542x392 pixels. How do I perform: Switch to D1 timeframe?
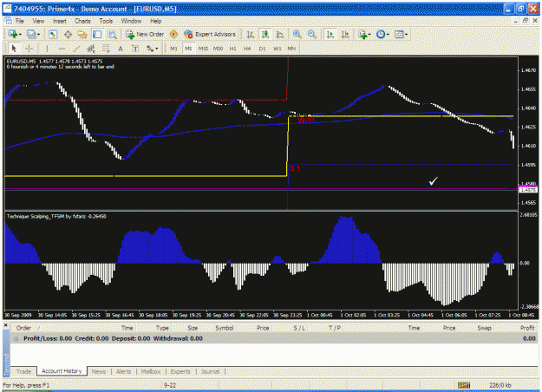263,49
